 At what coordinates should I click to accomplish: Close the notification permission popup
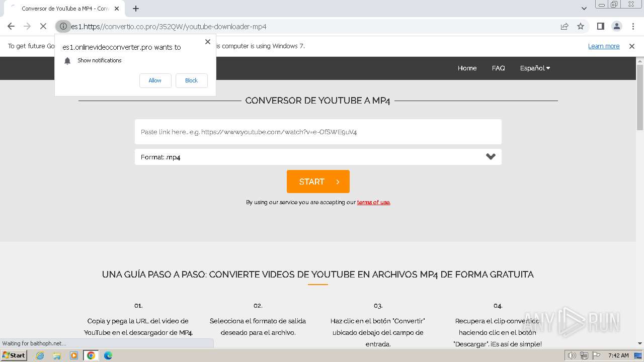[208, 42]
